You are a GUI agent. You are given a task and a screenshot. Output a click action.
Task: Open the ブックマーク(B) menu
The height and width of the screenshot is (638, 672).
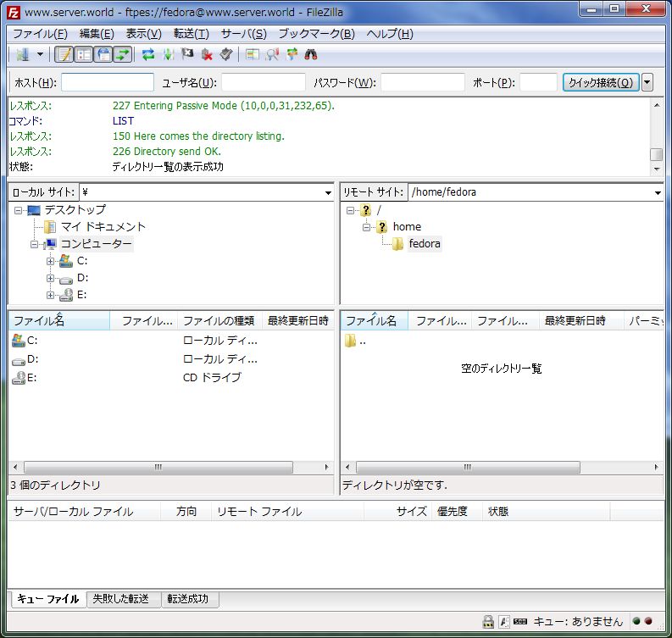(x=317, y=33)
